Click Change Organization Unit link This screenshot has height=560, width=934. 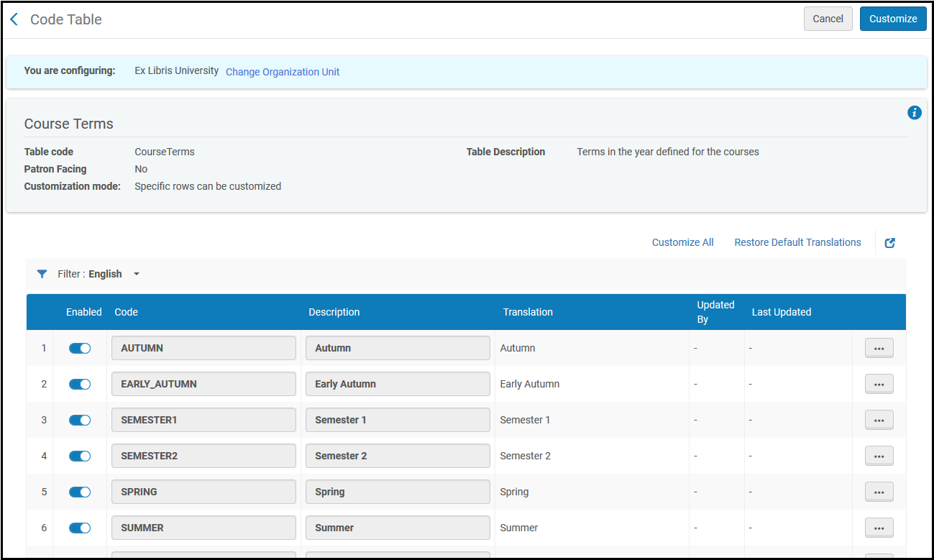pyautogui.click(x=283, y=72)
